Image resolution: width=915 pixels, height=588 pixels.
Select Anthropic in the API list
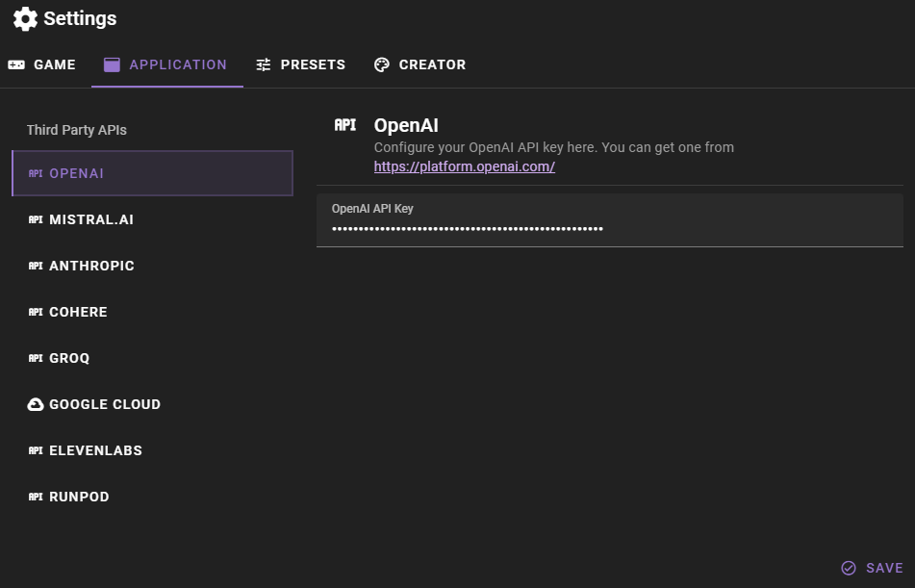pyautogui.click(x=91, y=266)
